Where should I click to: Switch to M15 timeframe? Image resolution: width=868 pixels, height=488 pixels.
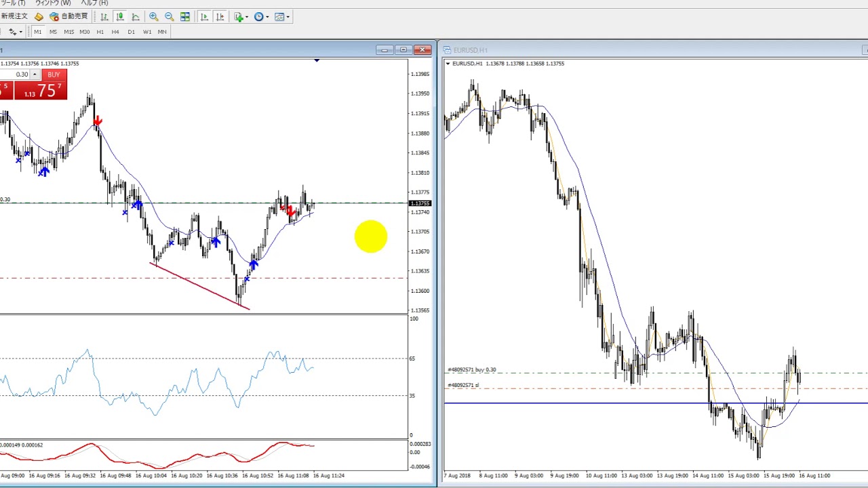(68, 32)
